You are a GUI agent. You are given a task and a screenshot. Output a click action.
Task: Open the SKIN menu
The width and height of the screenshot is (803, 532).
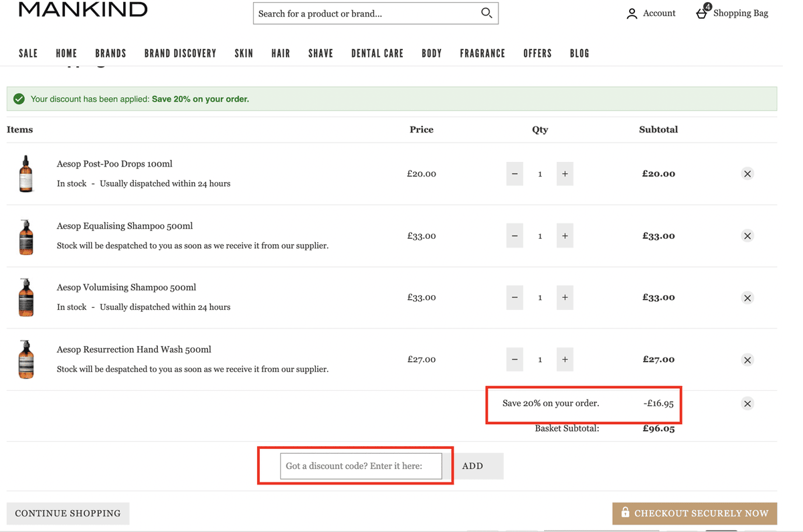click(244, 54)
